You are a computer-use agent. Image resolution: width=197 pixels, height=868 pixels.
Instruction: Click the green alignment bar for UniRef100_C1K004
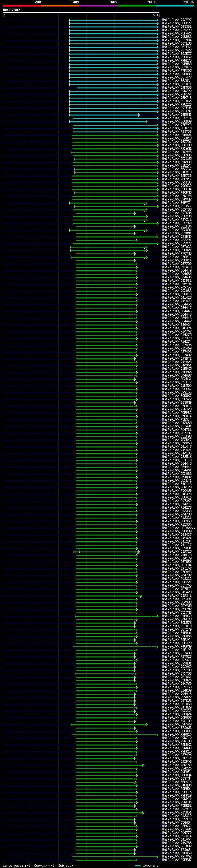click(x=115, y=135)
